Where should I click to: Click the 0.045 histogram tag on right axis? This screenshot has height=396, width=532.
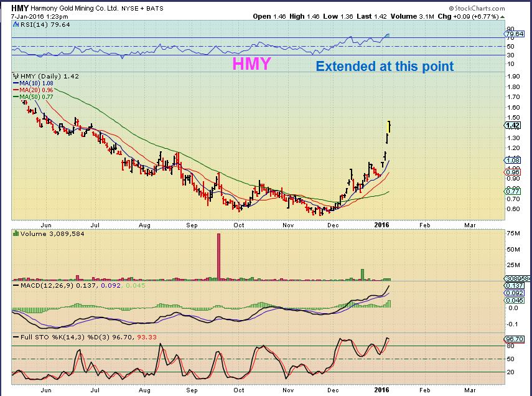point(515,301)
